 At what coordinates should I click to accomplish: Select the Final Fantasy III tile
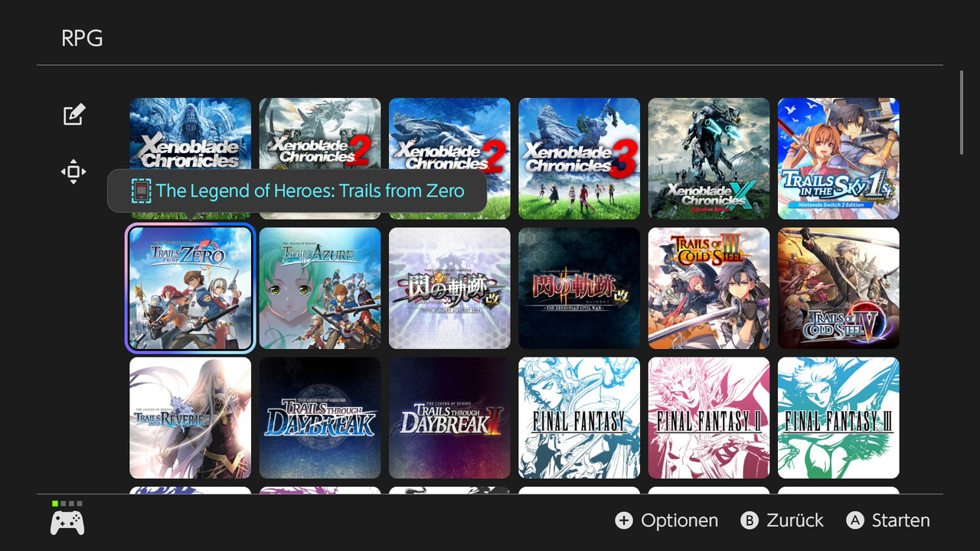[x=838, y=418]
